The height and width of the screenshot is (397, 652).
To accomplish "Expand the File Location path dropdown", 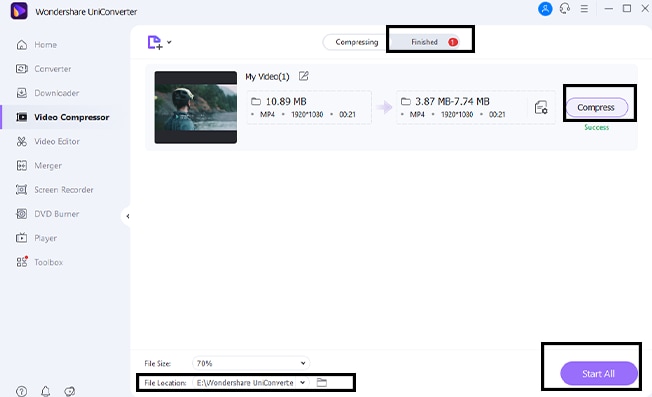I will point(303,382).
